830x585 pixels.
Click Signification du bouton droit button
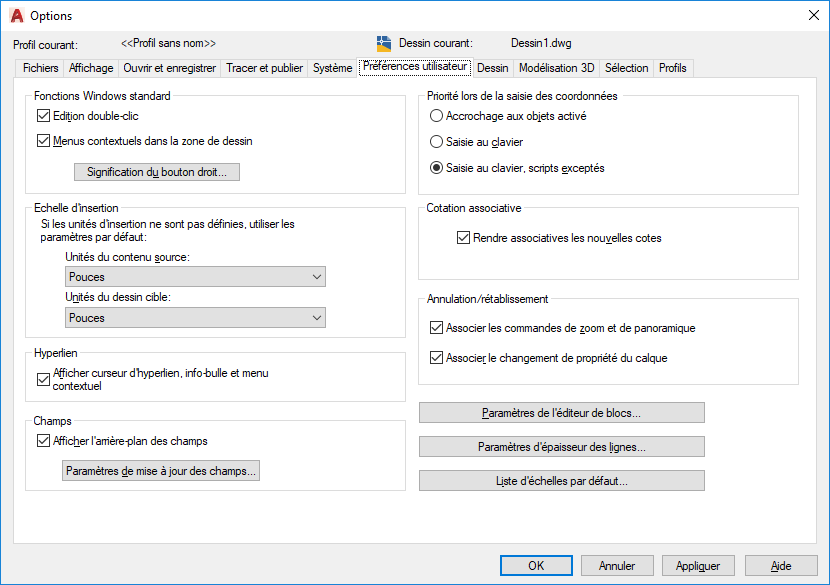click(x=157, y=172)
